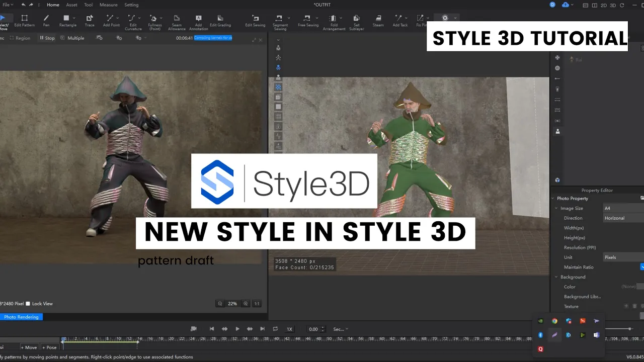Select the Fold Arrangement tool
The image size is (644, 362).
tap(334, 23)
